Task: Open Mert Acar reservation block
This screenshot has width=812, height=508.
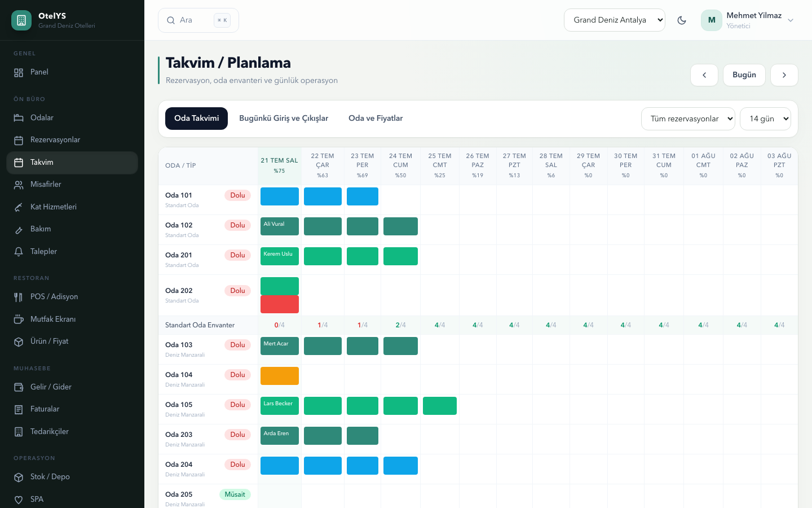Action: pyautogui.click(x=280, y=346)
